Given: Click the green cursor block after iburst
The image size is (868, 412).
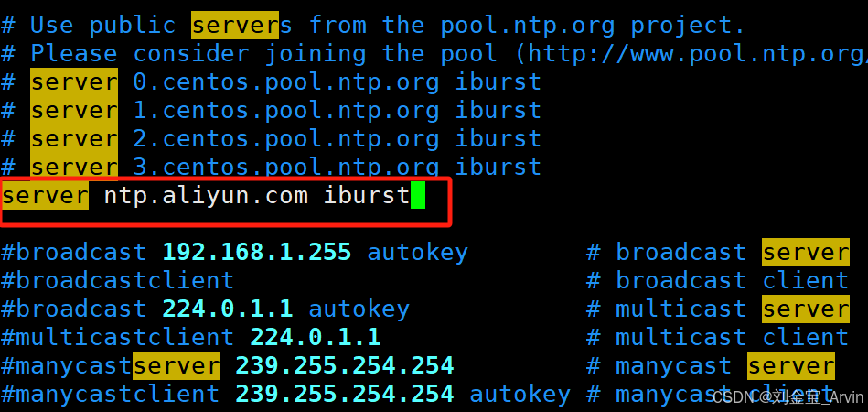Looking at the screenshot, I should tap(418, 197).
